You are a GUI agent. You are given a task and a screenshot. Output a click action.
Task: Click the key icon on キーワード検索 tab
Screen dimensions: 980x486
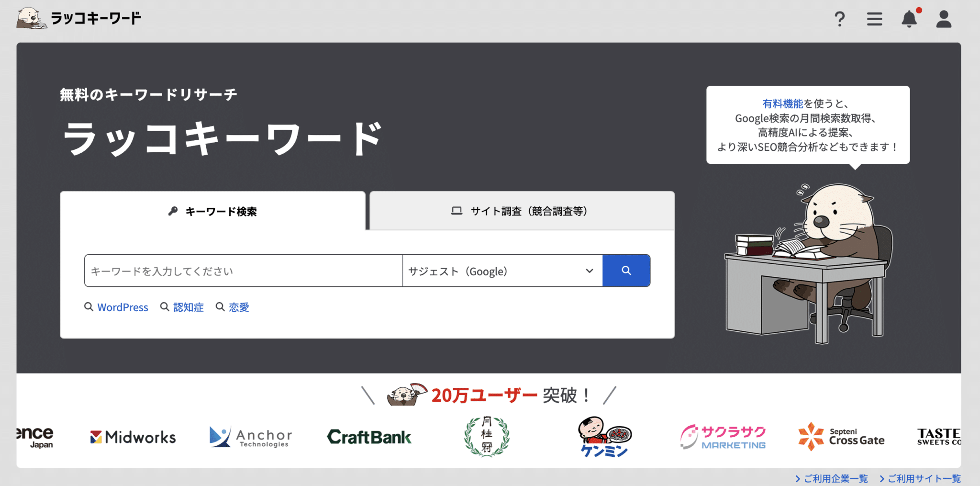pyautogui.click(x=173, y=211)
